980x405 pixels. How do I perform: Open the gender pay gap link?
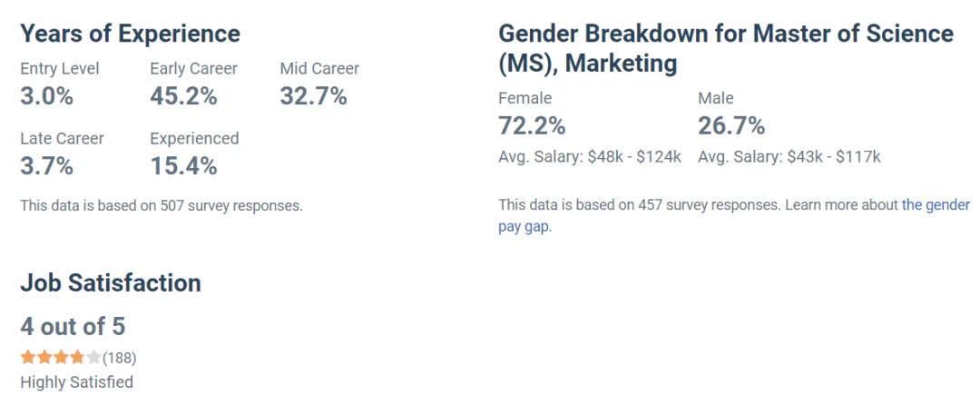tap(936, 205)
